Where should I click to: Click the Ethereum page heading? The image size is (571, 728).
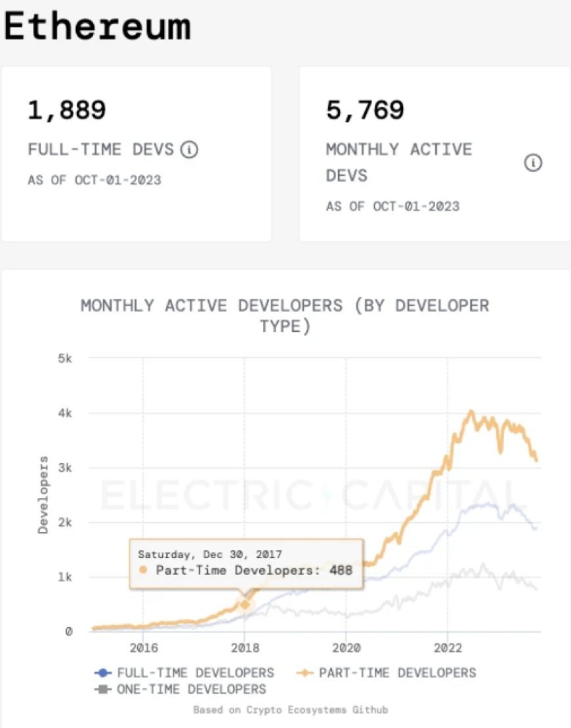click(x=98, y=26)
